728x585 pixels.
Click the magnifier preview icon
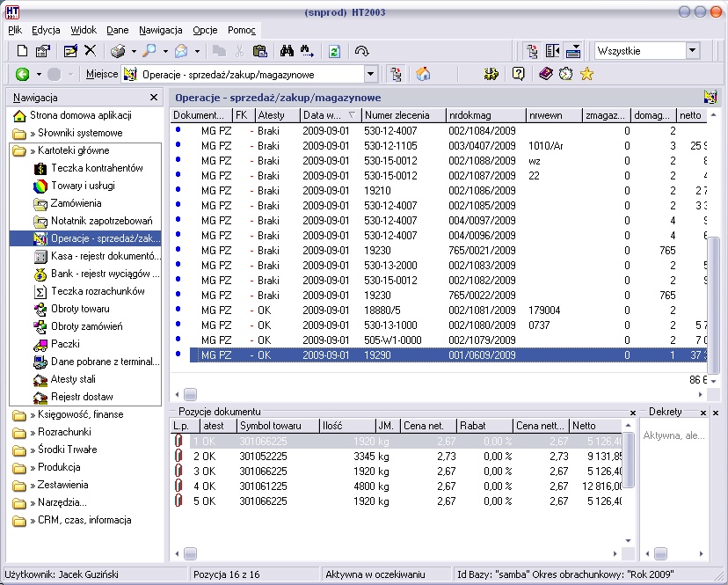pyautogui.click(x=149, y=51)
